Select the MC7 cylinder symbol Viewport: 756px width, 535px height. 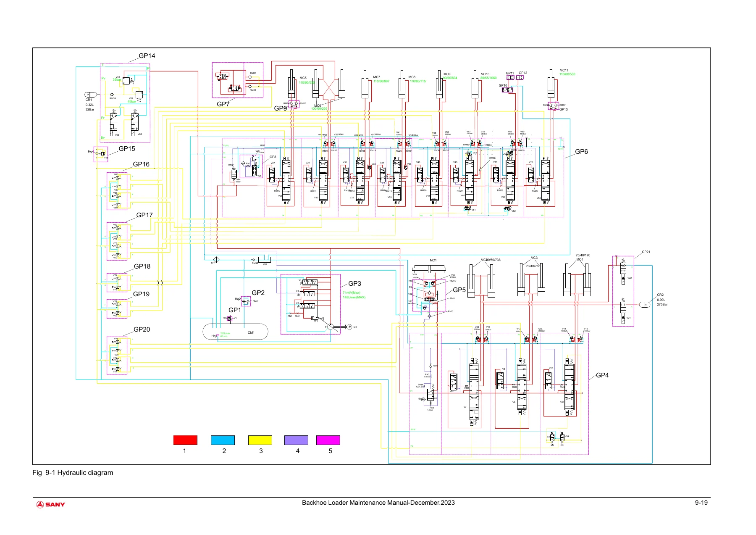pyautogui.click(x=365, y=85)
